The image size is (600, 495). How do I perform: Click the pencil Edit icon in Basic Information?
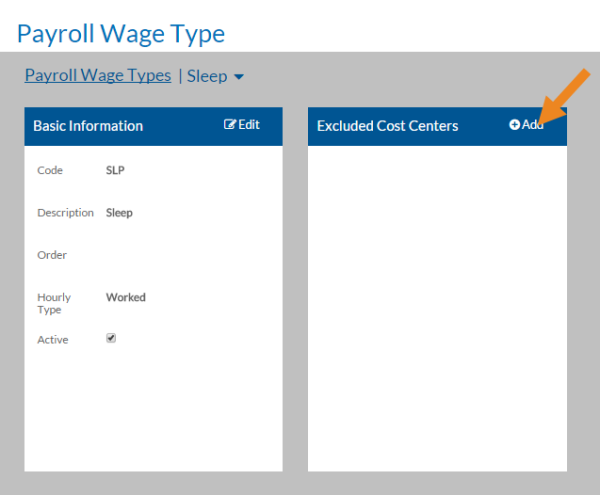tap(230, 125)
